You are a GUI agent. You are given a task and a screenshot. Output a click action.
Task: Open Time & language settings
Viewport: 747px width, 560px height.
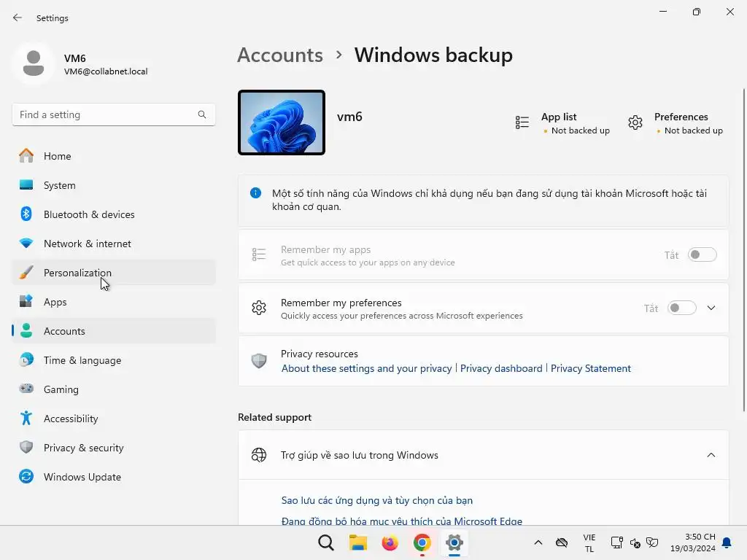coord(114,359)
